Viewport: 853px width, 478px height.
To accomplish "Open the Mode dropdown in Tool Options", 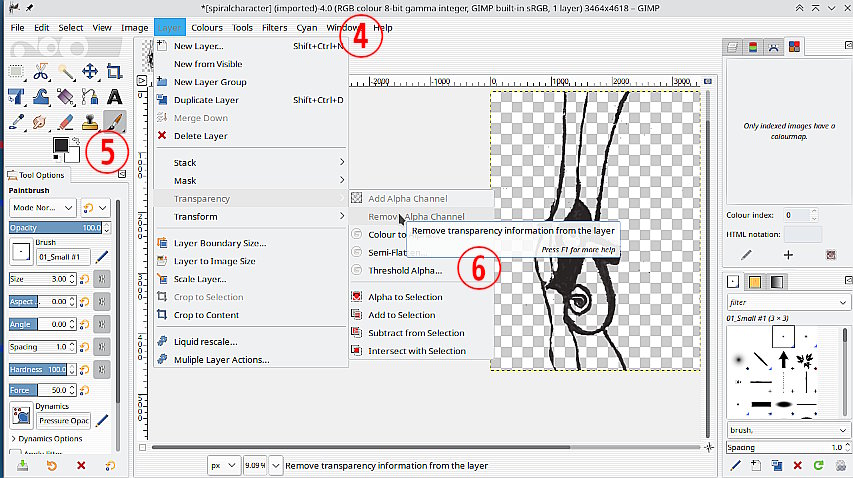I will click(x=42, y=208).
